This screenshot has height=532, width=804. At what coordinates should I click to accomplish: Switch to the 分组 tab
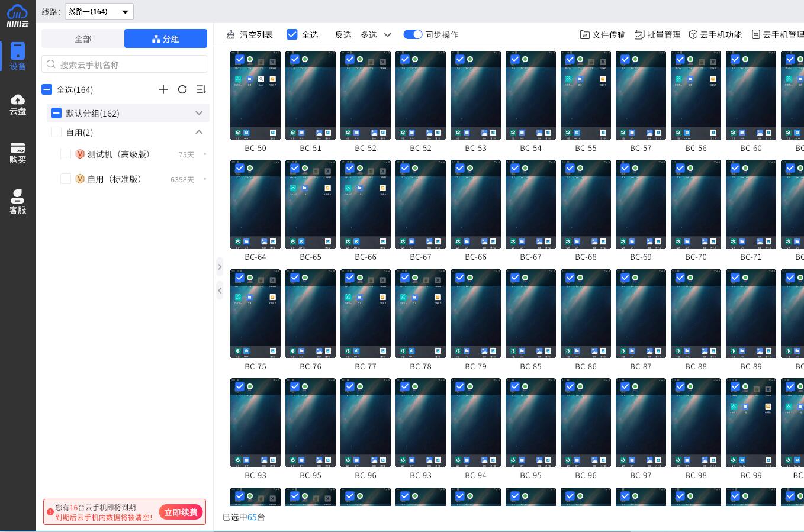(x=165, y=38)
